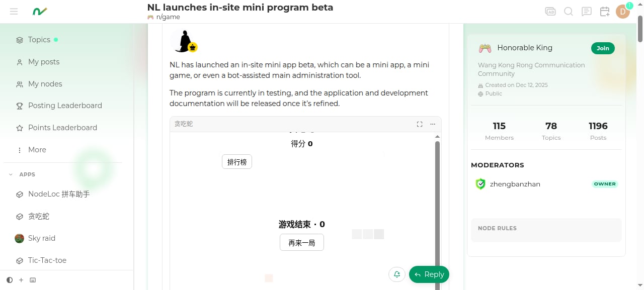
Task: Click the 115 Members stat
Action: (499, 131)
